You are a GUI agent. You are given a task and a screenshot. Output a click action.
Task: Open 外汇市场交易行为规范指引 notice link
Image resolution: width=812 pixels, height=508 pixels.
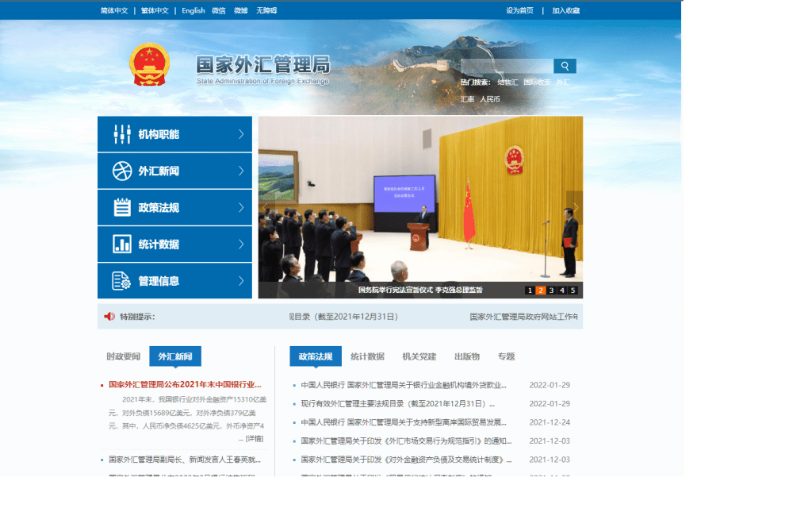pos(406,441)
